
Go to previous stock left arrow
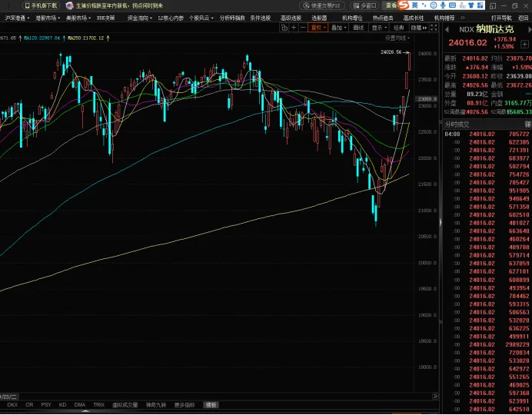tap(447, 30)
